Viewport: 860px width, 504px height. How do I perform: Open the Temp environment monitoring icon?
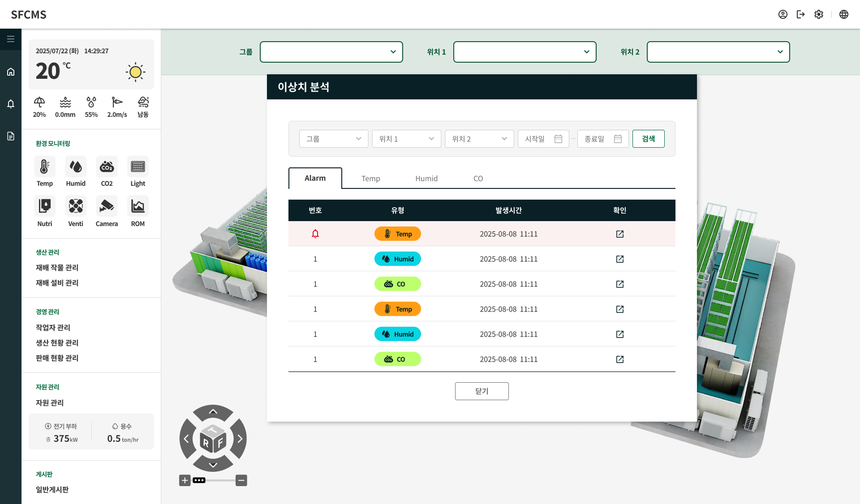pos(44,167)
